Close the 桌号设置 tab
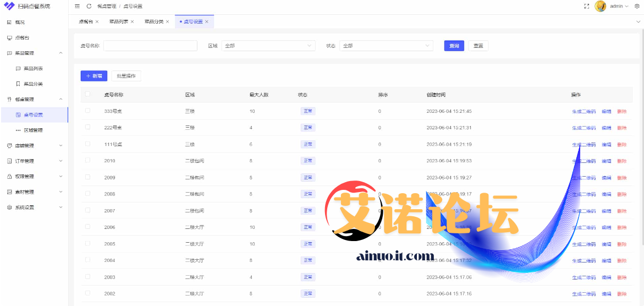644x306 pixels. (207, 21)
